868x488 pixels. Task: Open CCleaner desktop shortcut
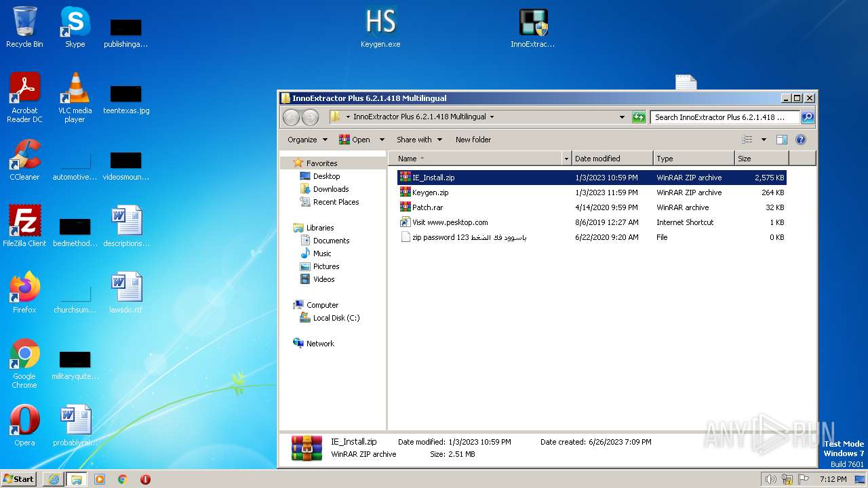click(x=24, y=160)
